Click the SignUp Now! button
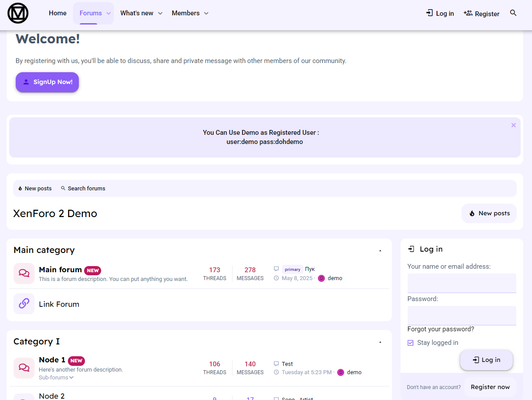532x400 pixels. [x=47, y=82]
